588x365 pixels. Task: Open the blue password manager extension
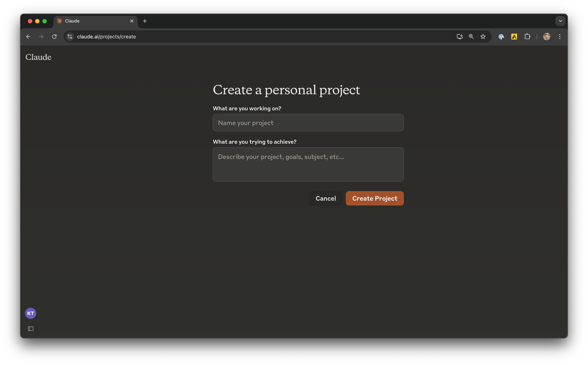point(501,36)
